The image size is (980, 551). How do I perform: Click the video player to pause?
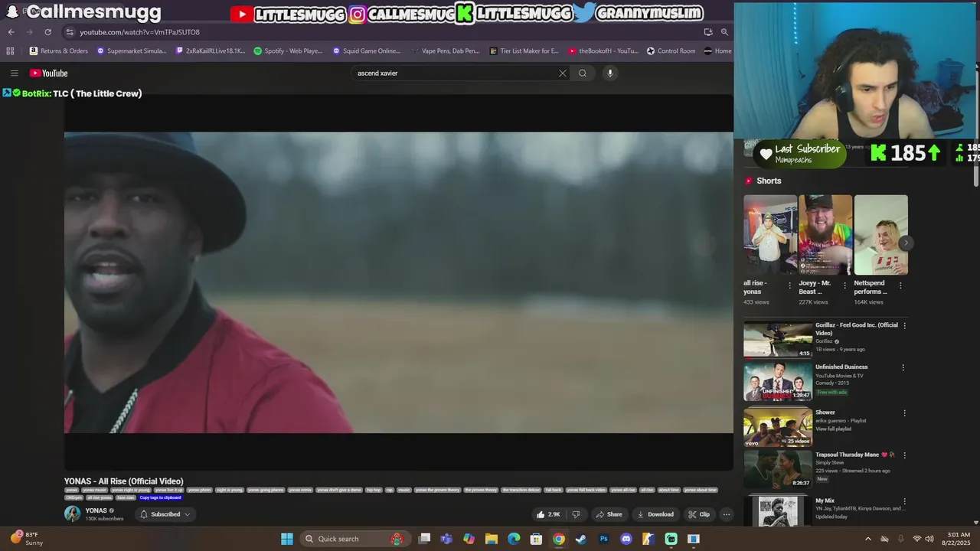tap(398, 282)
